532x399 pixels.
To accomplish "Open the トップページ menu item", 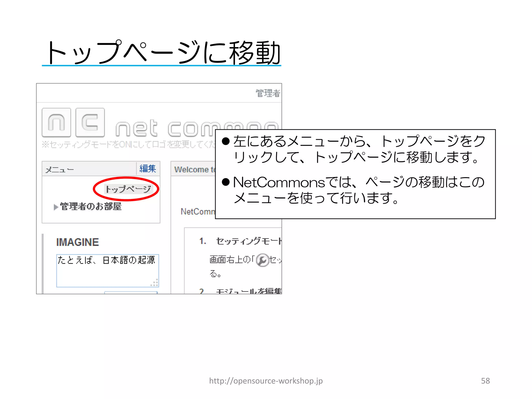I will (x=128, y=189).
